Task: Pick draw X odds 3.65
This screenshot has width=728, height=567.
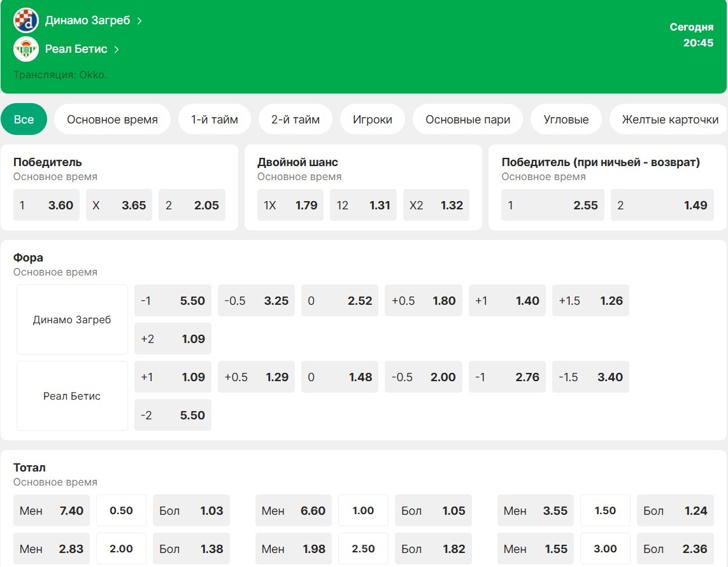Action: [119, 206]
